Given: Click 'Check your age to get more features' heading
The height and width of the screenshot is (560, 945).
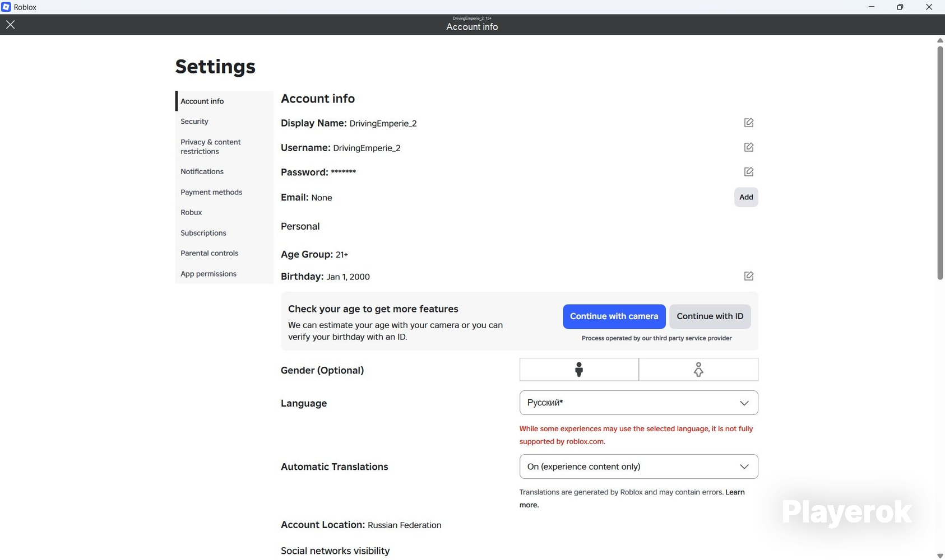Looking at the screenshot, I should click(373, 309).
